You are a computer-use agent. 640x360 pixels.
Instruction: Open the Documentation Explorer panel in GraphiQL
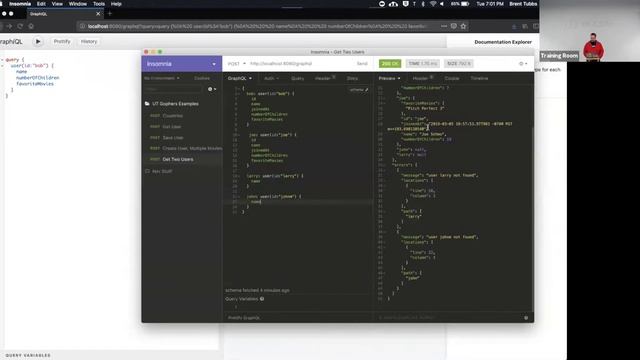pyautogui.click(x=503, y=42)
